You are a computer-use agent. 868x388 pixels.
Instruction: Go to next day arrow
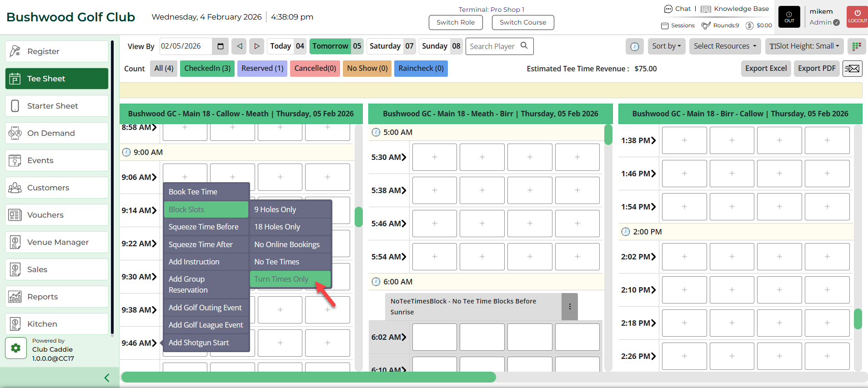tap(256, 46)
